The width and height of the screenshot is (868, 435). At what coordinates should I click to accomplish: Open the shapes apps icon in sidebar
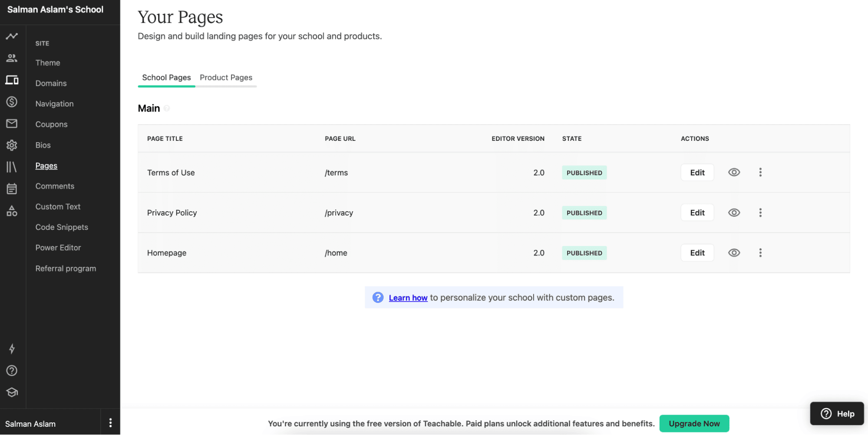point(12,211)
